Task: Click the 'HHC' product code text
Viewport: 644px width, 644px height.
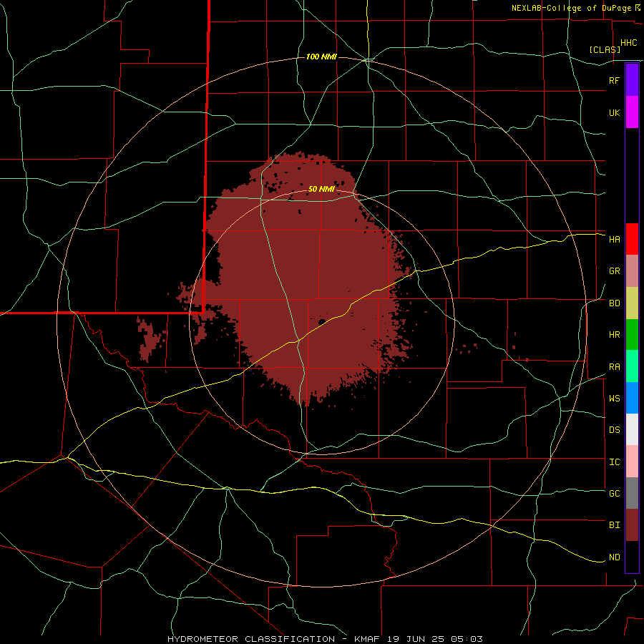Action: pos(628,43)
